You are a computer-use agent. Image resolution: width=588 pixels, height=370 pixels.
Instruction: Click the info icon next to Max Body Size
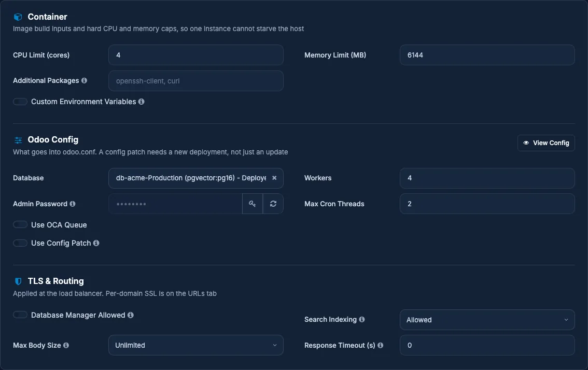click(66, 345)
